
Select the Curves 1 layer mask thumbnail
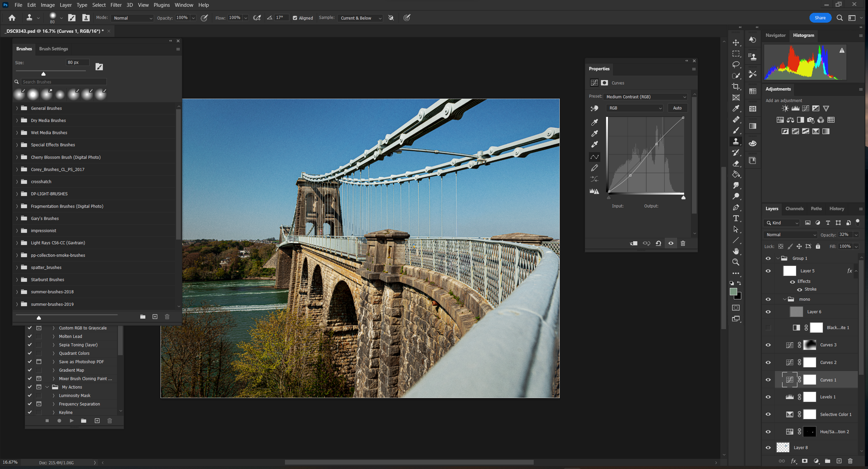(809, 380)
